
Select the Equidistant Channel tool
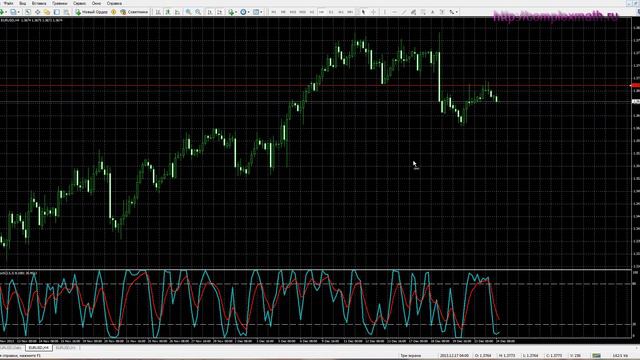click(x=413, y=12)
